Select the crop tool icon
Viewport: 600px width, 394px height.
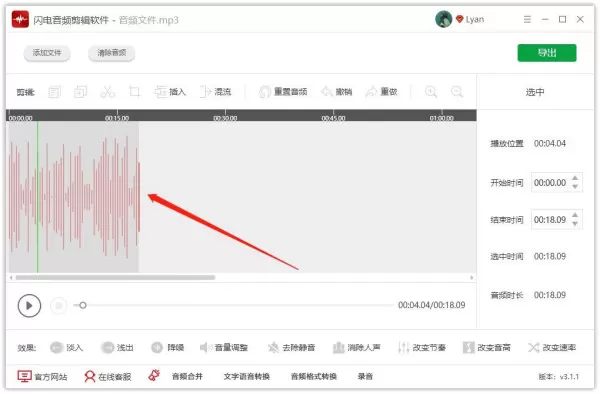click(x=135, y=92)
